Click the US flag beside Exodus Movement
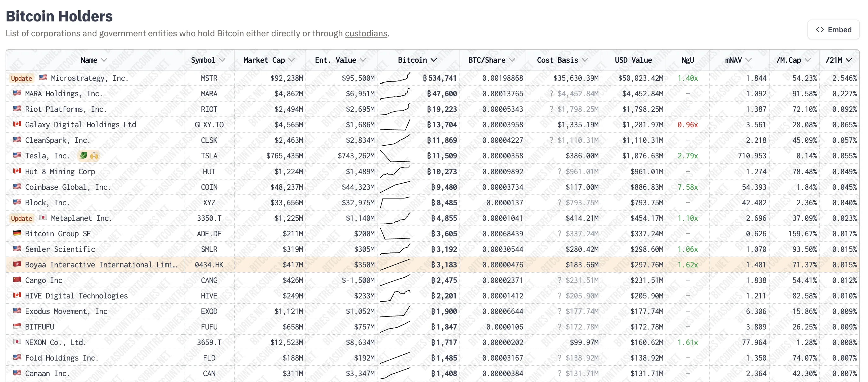The width and height of the screenshot is (868, 382). (x=17, y=310)
